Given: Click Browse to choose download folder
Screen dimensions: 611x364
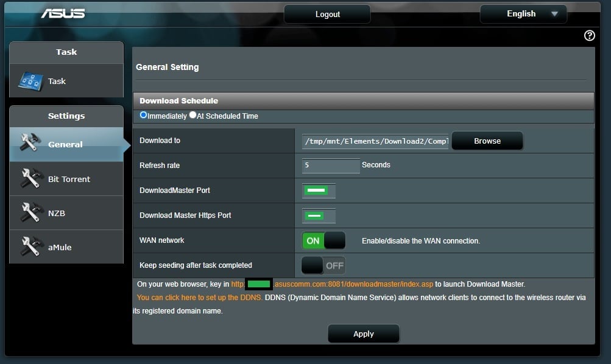Looking at the screenshot, I should coord(487,141).
